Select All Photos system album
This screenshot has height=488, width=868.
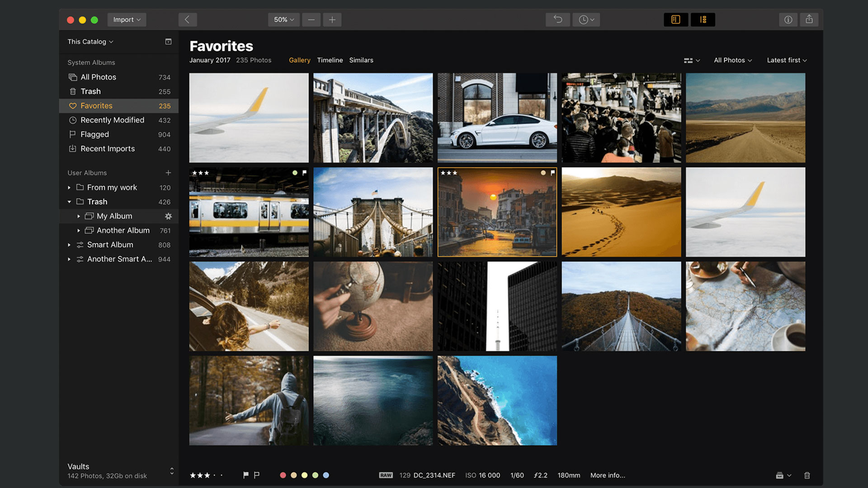119,77
